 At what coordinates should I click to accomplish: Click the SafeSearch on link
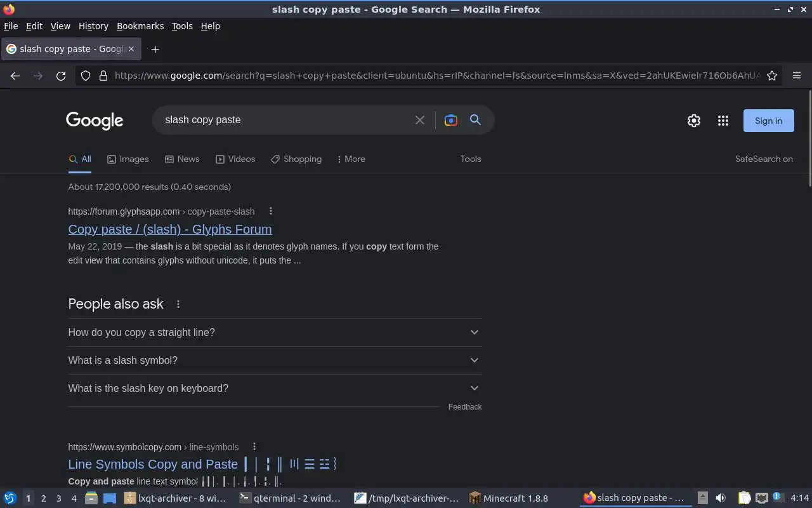(x=764, y=159)
